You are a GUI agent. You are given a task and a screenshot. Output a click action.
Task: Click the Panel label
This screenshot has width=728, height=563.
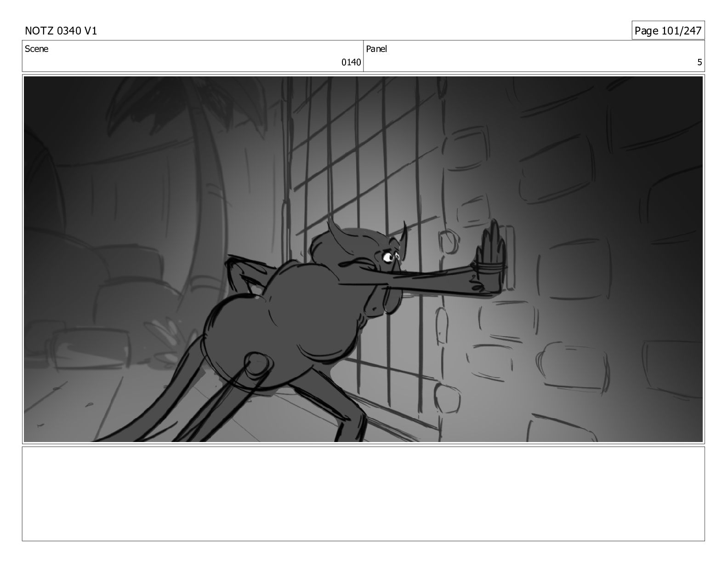coord(376,49)
